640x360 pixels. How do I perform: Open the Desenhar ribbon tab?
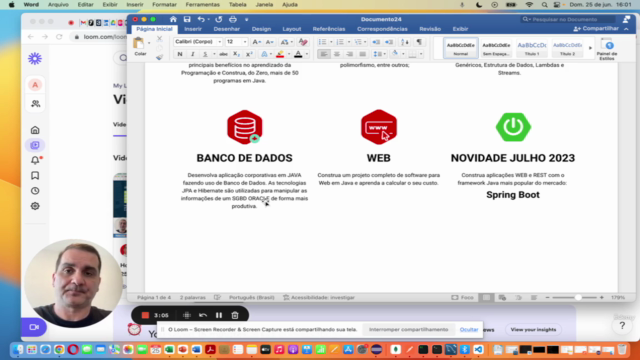(x=227, y=29)
